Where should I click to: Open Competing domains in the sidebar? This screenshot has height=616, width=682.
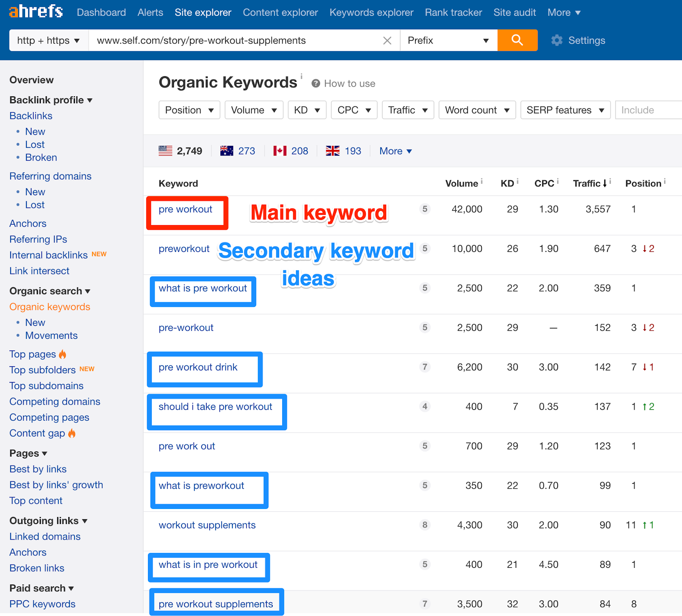[x=55, y=402]
